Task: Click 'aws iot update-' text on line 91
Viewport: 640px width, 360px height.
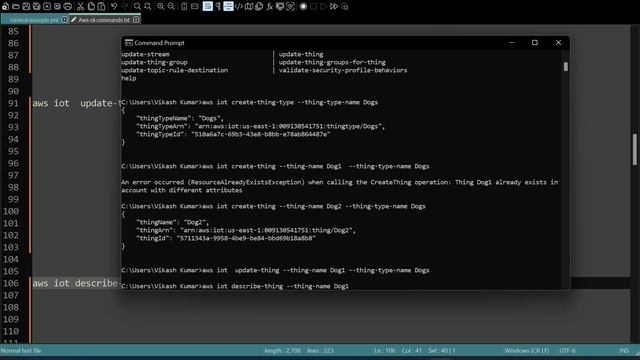Action: 77,103
